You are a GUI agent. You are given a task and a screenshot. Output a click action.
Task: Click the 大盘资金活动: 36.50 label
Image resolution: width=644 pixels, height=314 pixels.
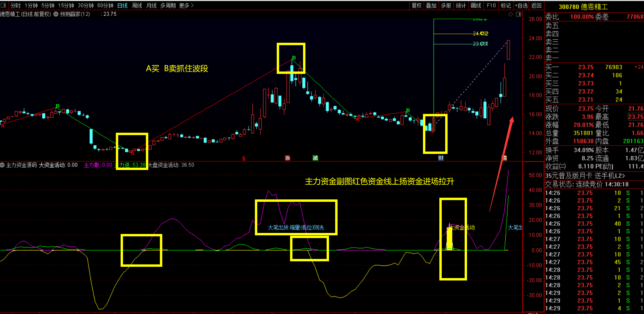[171, 165]
